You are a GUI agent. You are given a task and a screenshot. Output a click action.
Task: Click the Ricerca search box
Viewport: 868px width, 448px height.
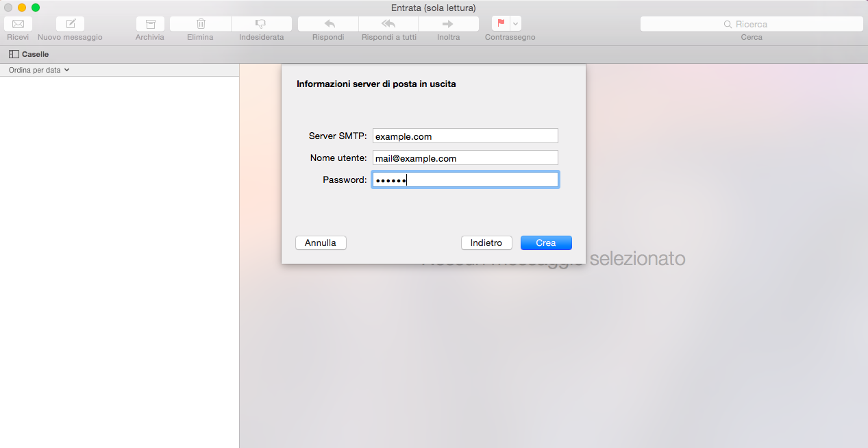coord(751,24)
